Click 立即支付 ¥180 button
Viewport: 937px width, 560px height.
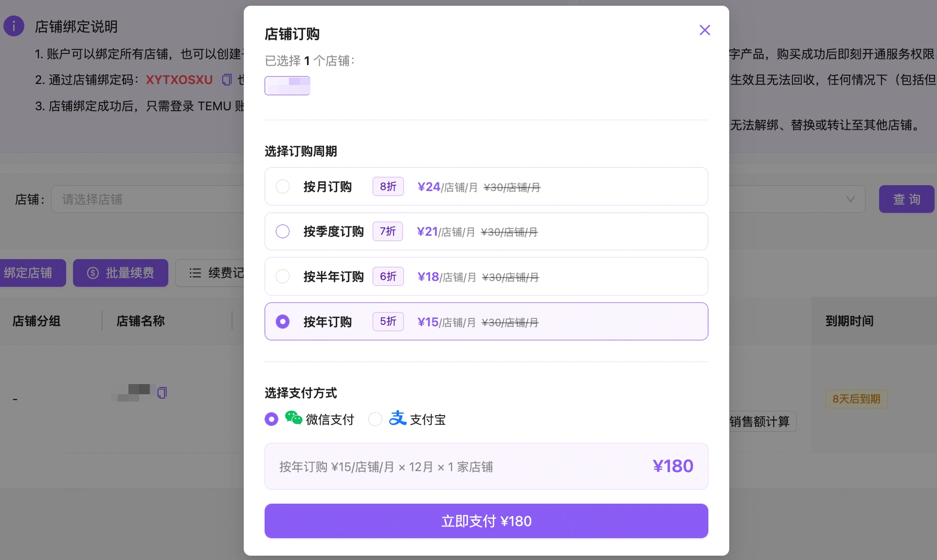(486, 521)
